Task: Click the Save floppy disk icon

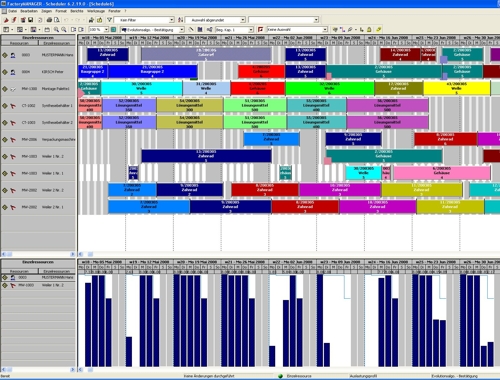Action: [30, 20]
